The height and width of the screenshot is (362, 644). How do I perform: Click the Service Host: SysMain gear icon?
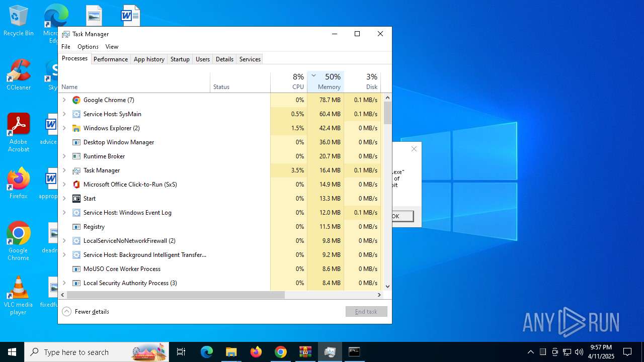(x=76, y=114)
